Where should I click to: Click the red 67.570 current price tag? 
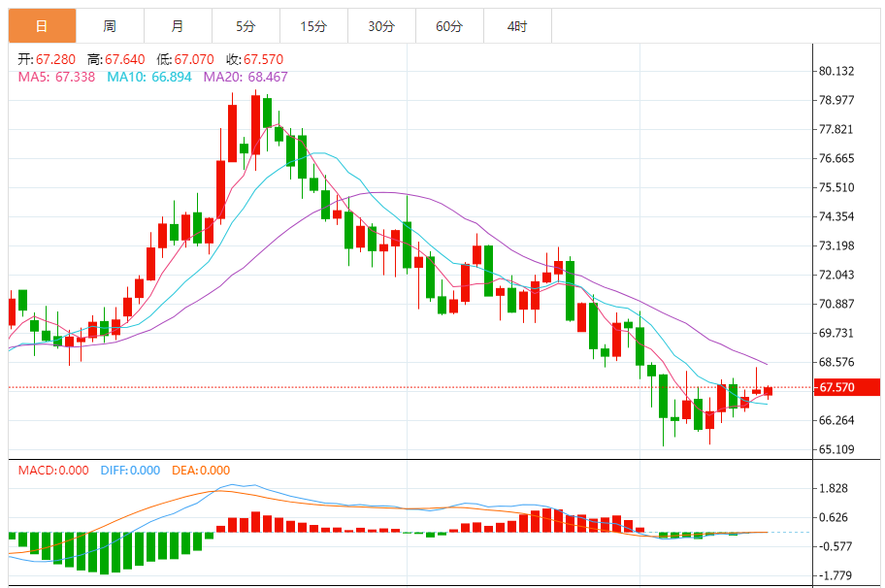847,387
